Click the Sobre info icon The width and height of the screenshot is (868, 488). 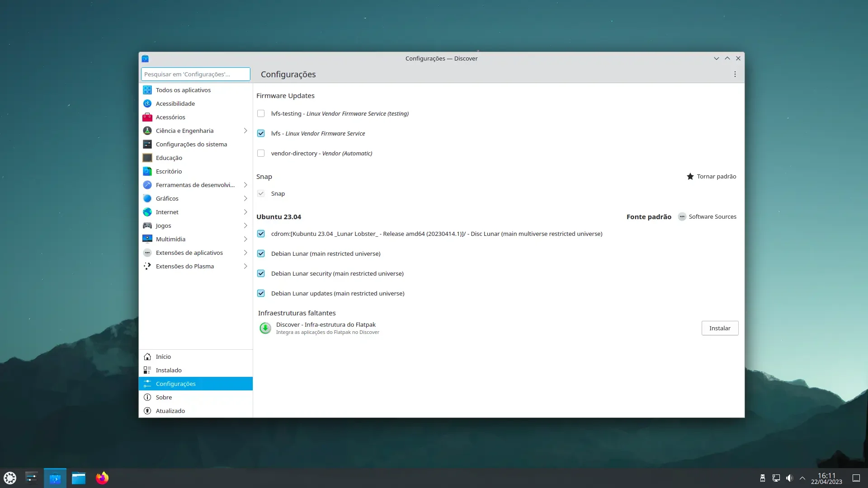coord(147,397)
